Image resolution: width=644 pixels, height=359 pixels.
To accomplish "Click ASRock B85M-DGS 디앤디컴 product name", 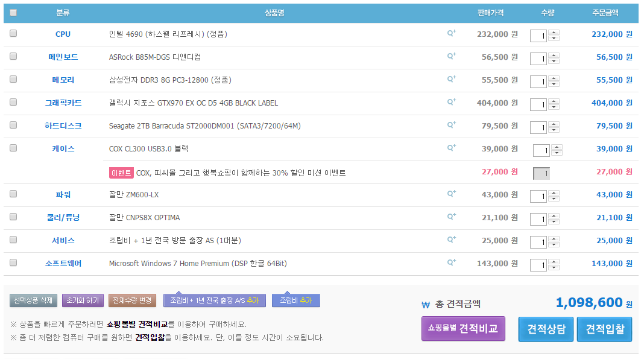I will [155, 57].
